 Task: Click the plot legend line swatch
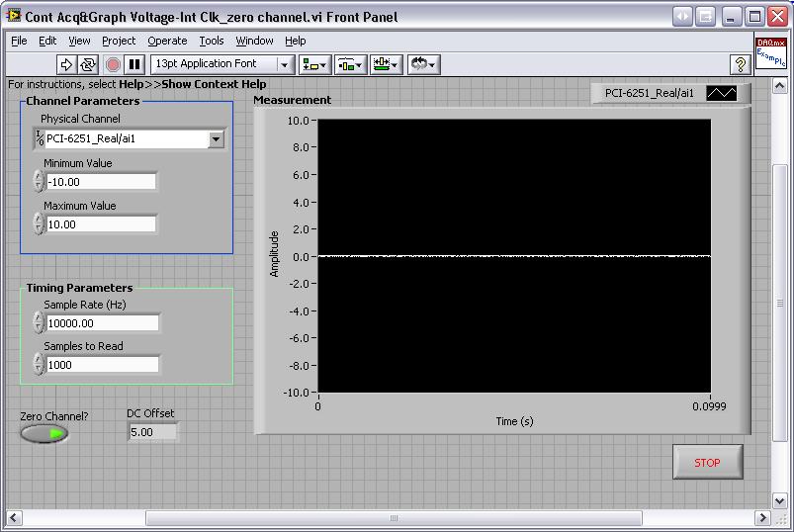pyautogui.click(x=722, y=93)
